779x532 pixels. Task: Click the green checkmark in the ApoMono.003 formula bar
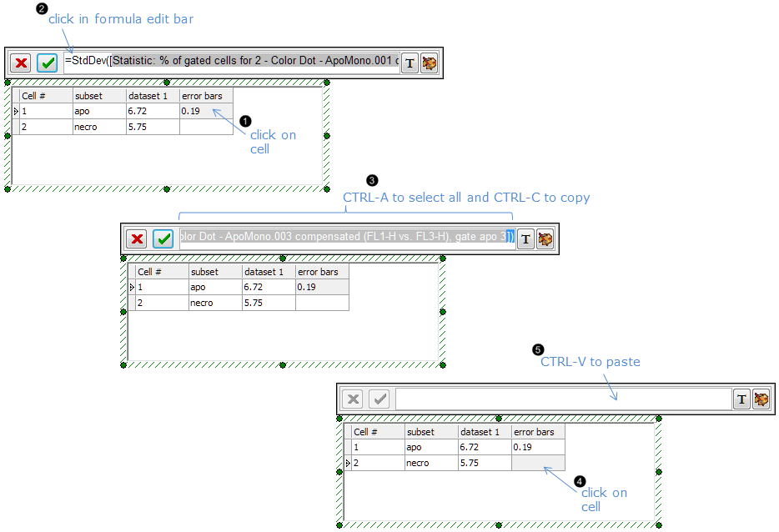tap(163, 239)
